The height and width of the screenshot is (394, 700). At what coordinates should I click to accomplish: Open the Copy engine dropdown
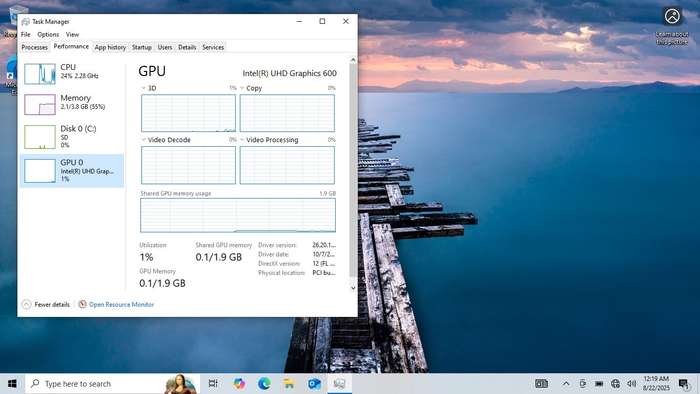pyautogui.click(x=242, y=88)
